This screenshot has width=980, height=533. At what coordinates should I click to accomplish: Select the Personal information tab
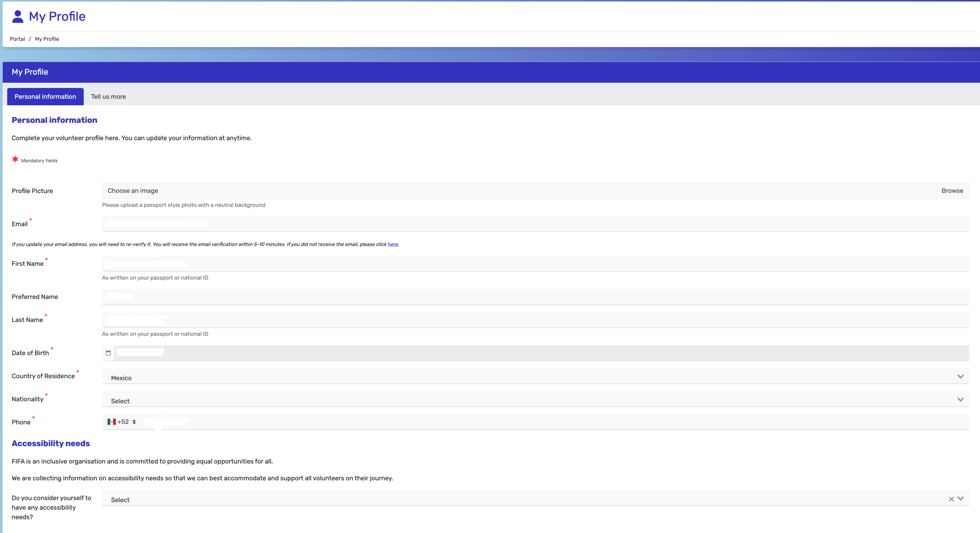click(45, 97)
